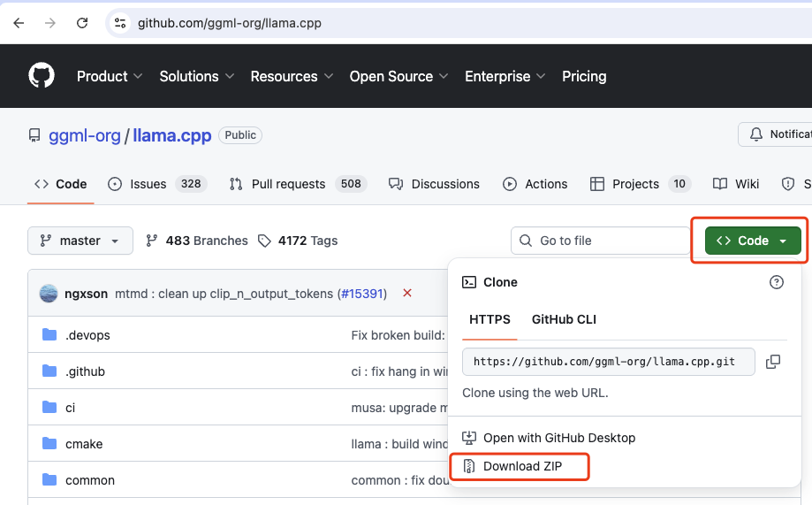Open the ggml-org organization link
812x505 pixels.
pos(85,135)
